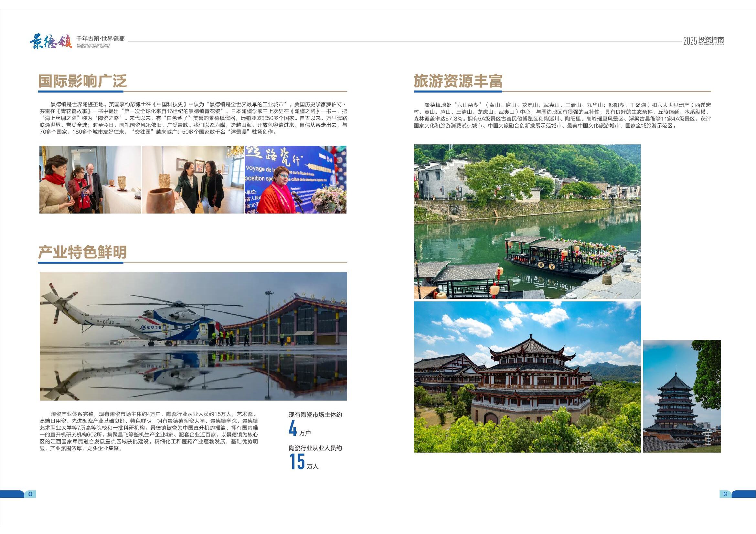Click the tourism resources body paragraph
This screenshot has height=534, width=756.
pyautogui.click(x=562, y=115)
